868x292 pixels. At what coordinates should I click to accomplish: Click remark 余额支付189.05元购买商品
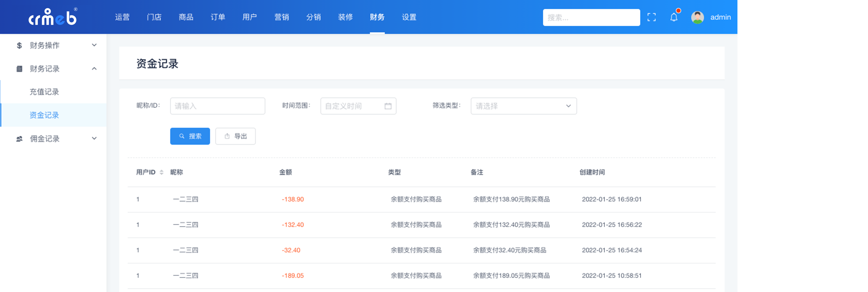(x=511, y=275)
